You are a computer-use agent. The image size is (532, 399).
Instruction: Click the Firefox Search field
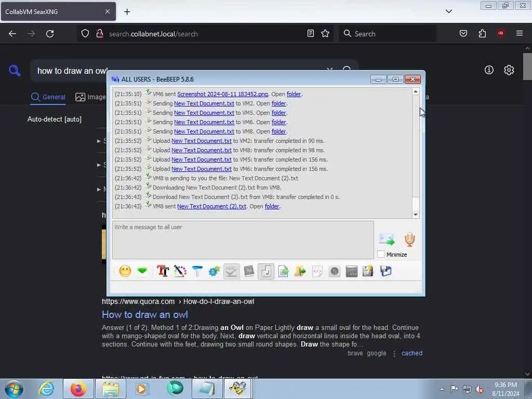click(387, 34)
